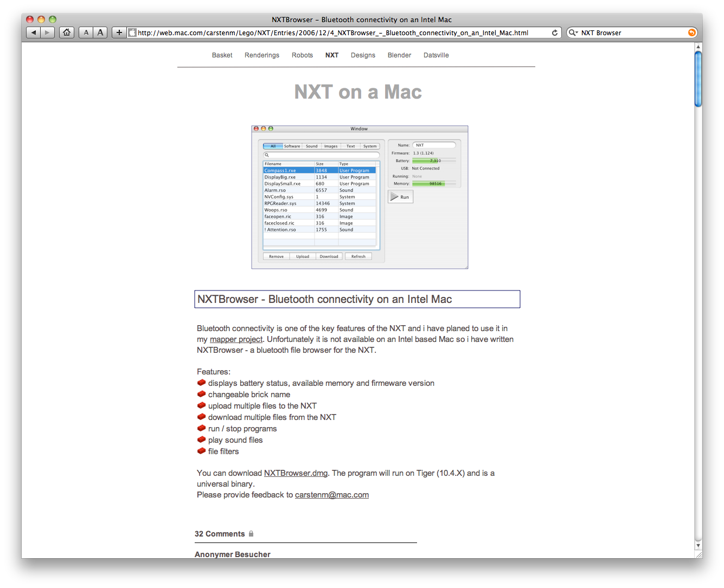Open the browser Home page icon
Image resolution: width=724 pixels, height=588 pixels.
(66, 33)
